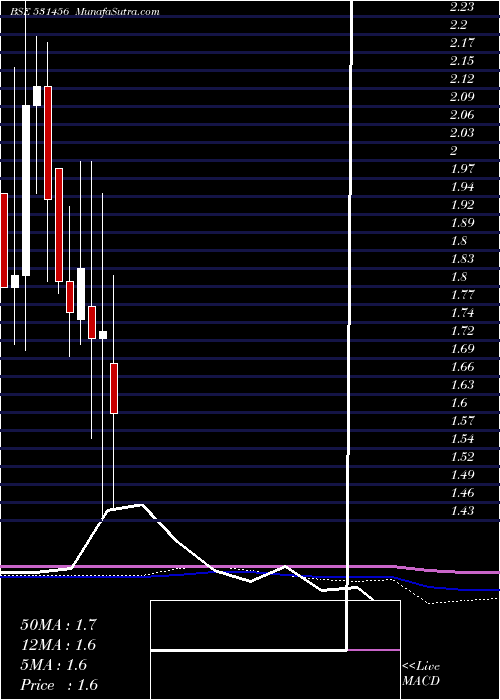Click the 2.23 price axis label
This screenshot has height=700, width=500.
pyautogui.click(x=462, y=7)
